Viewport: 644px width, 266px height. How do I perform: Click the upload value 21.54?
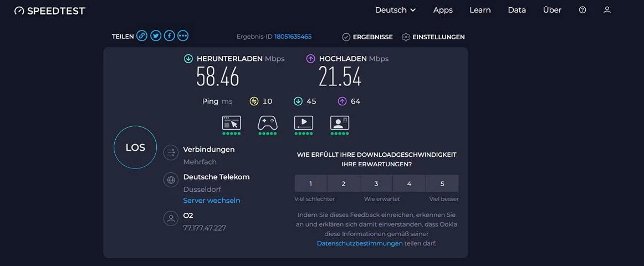point(340,77)
